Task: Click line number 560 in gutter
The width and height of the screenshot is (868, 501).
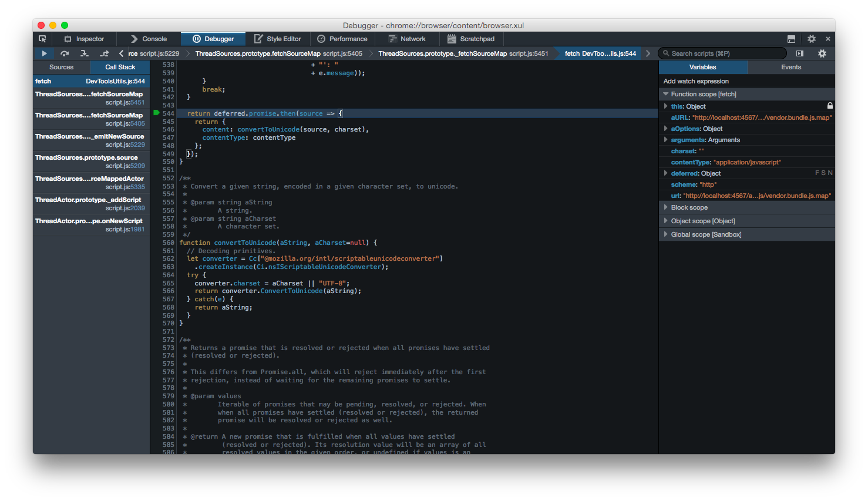Action: [x=169, y=243]
